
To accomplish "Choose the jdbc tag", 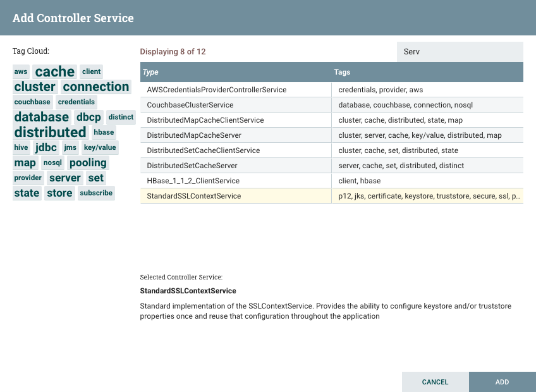I will [x=46, y=147].
